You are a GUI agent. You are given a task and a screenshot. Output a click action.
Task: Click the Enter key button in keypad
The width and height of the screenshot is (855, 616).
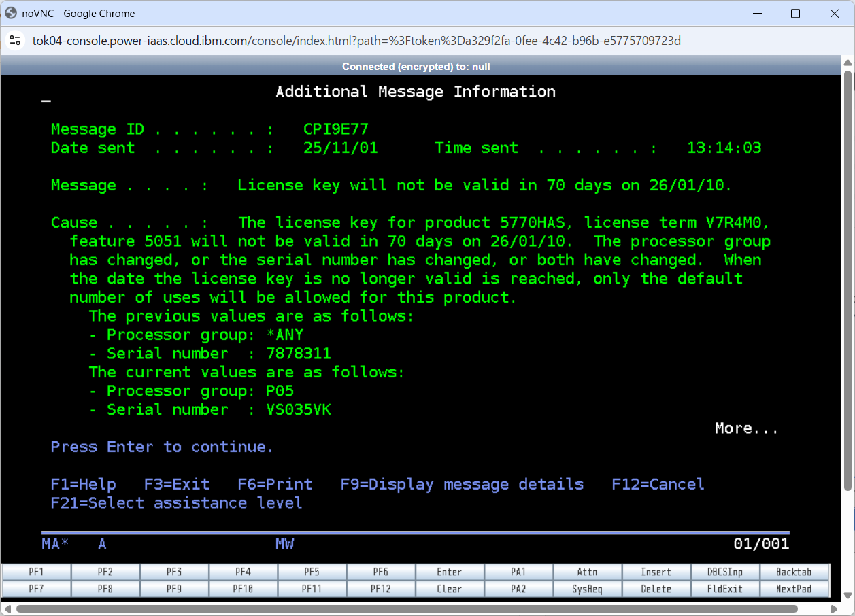tap(450, 572)
